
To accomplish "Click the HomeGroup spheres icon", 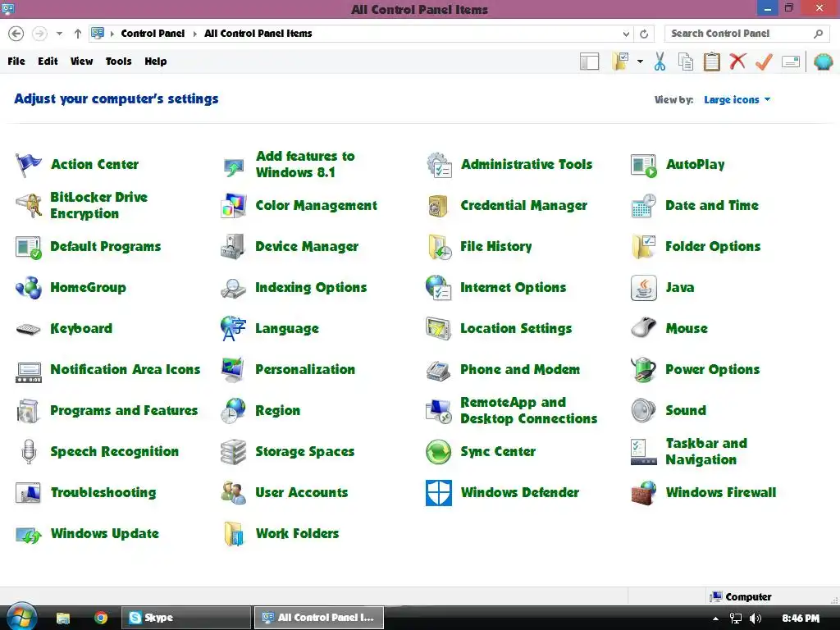I will tap(29, 288).
